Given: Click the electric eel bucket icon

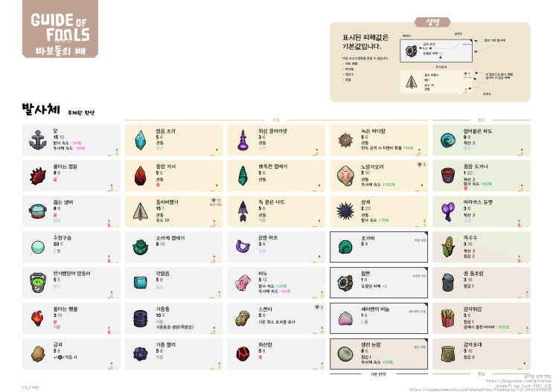Looking at the screenshot, I should [x=38, y=283].
